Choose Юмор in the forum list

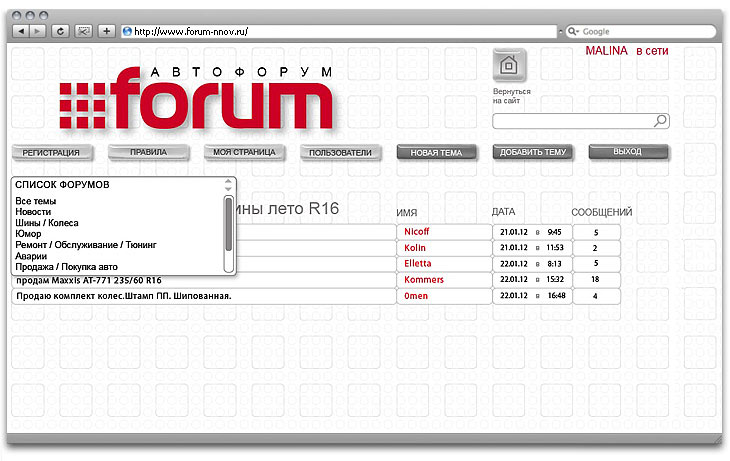pyautogui.click(x=28, y=234)
